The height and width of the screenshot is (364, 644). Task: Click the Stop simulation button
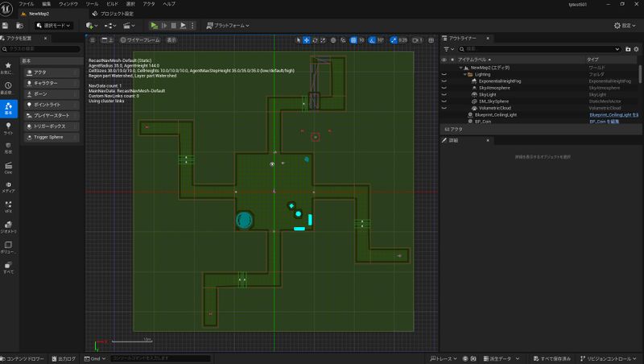pos(173,26)
